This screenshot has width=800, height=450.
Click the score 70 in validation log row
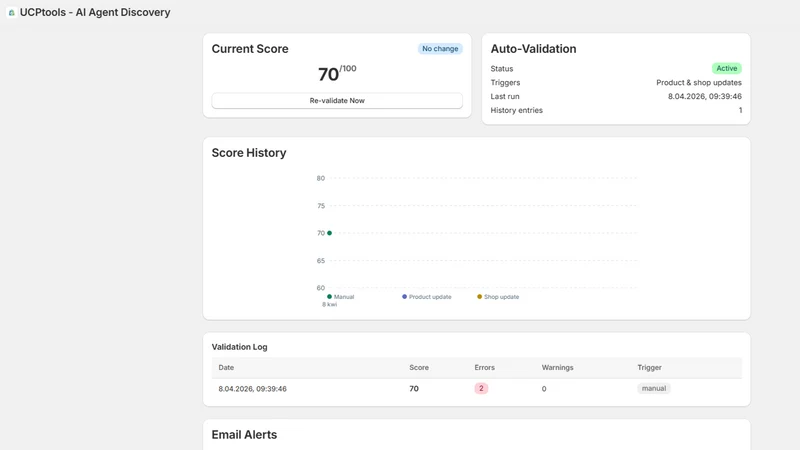(414, 389)
